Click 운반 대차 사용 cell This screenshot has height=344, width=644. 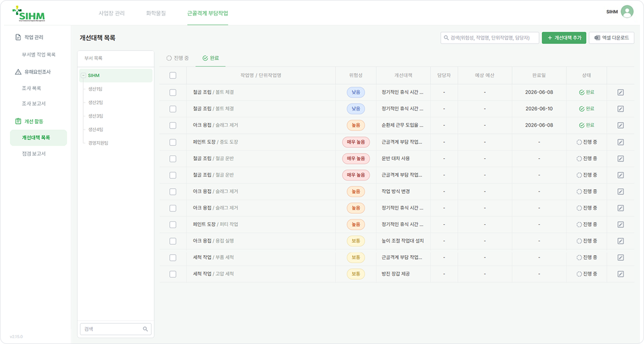tap(396, 158)
